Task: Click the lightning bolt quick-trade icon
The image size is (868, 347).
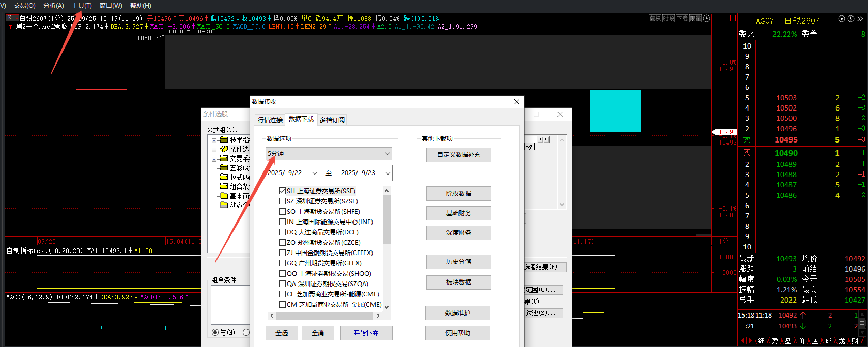Action: 851,19
